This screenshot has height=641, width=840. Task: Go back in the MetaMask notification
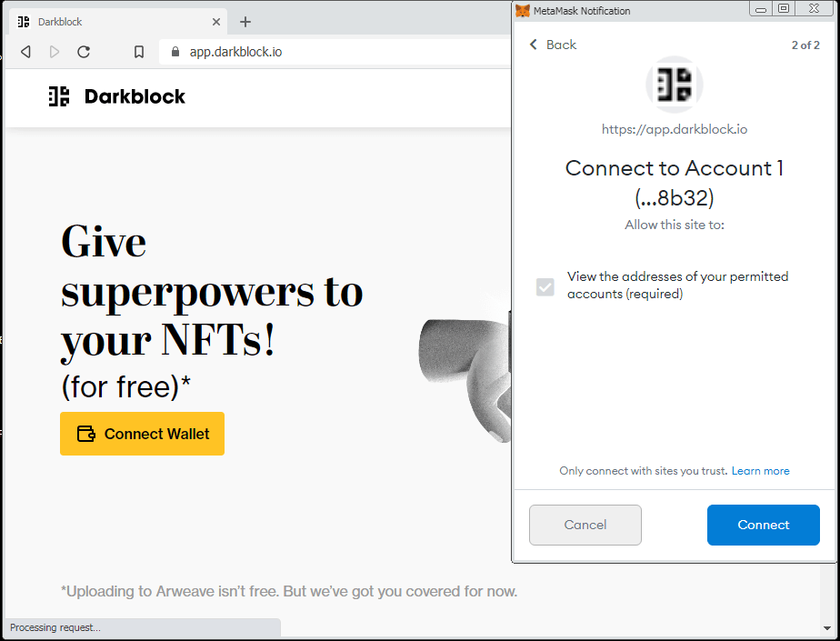point(553,45)
